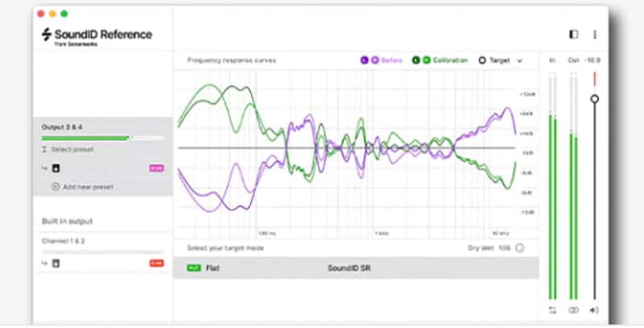
Task: Toggle the Target curve visibility circle
Action: click(x=482, y=60)
